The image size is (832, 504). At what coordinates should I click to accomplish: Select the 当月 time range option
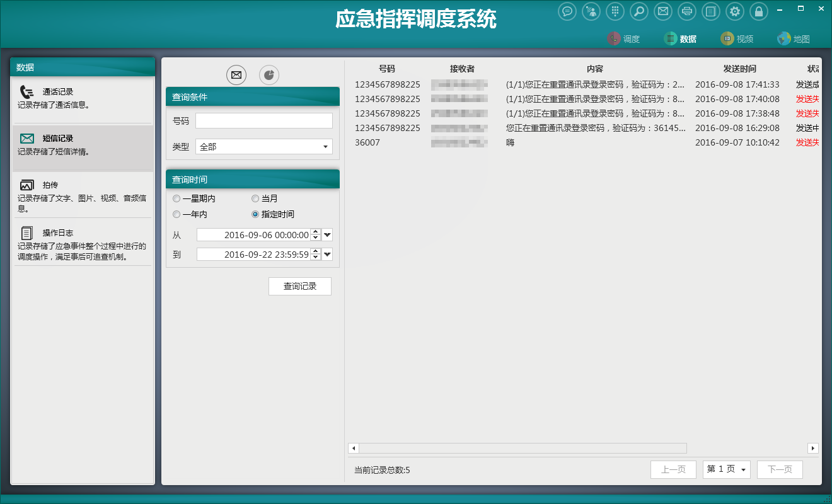pos(255,198)
